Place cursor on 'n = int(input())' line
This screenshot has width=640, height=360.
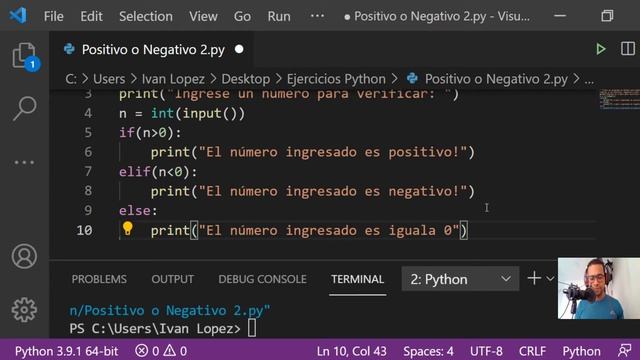coord(182,113)
